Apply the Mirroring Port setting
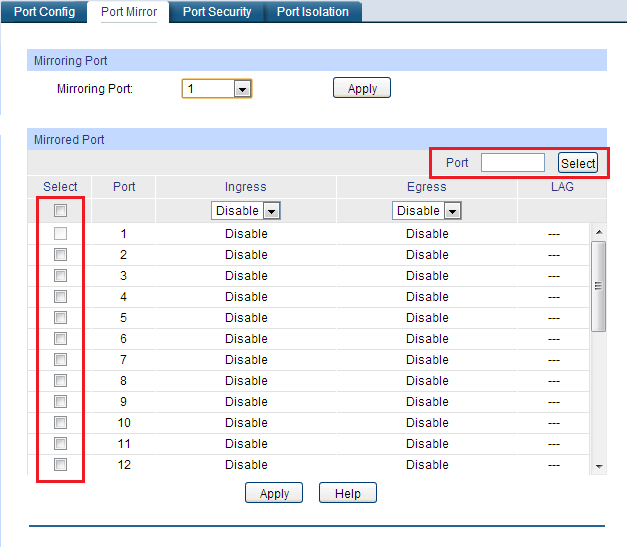 tap(362, 88)
